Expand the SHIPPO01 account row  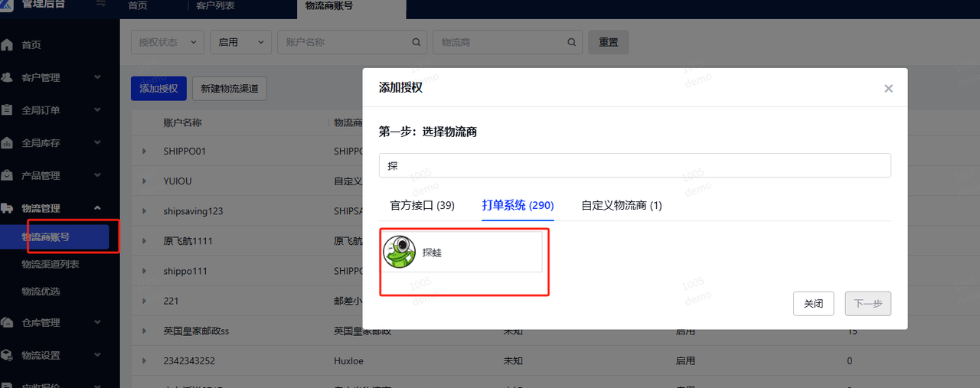click(144, 152)
